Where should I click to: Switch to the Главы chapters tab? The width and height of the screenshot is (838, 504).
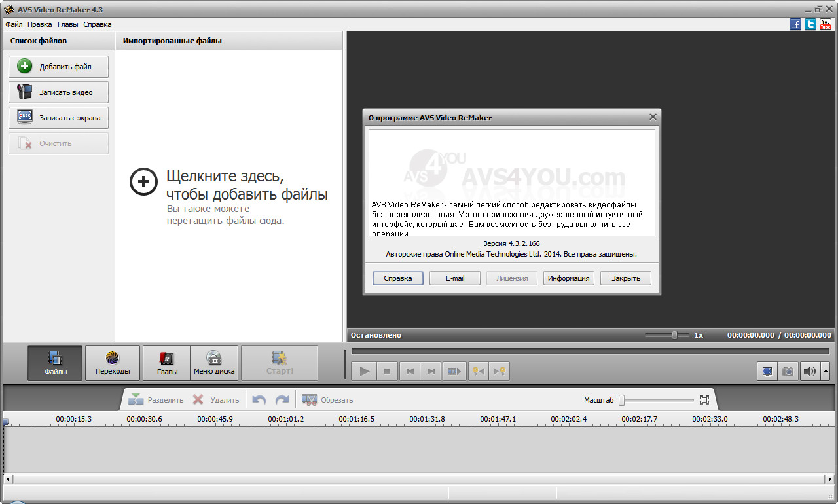[x=167, y=363]
